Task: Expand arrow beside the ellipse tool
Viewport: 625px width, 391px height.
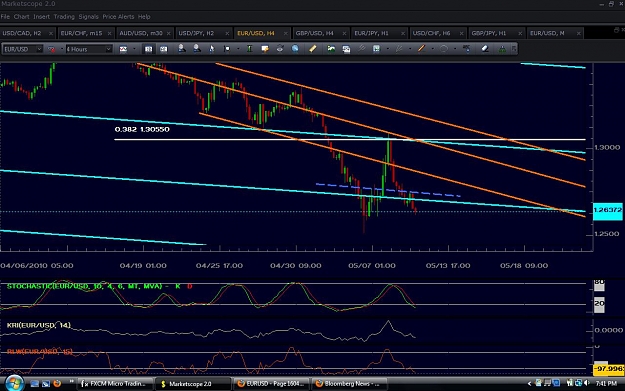Action: pyautogui.click(x=455, y=49)
